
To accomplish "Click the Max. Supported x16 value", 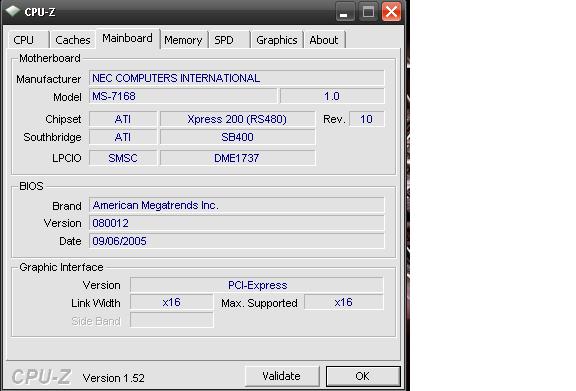I will point(343,302).
